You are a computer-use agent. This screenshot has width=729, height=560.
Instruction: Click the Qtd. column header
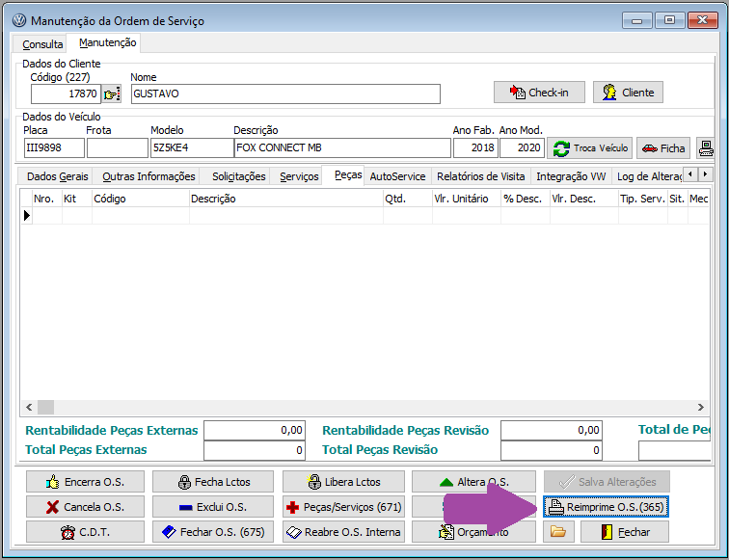pos(408,199)
